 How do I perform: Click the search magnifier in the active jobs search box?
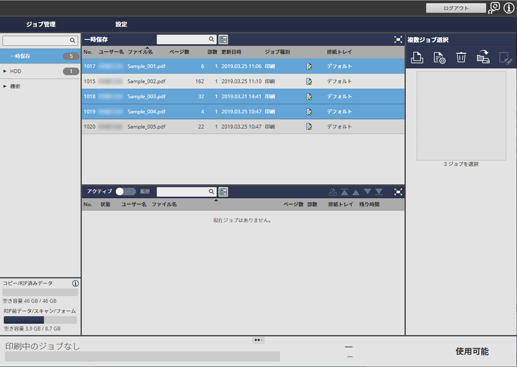coord(211,192)
